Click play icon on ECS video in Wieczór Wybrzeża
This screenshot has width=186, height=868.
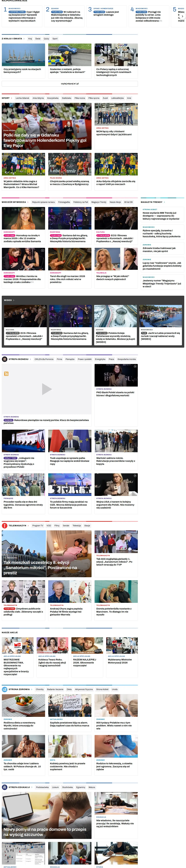pyautogui.click(x=135, y=210)
